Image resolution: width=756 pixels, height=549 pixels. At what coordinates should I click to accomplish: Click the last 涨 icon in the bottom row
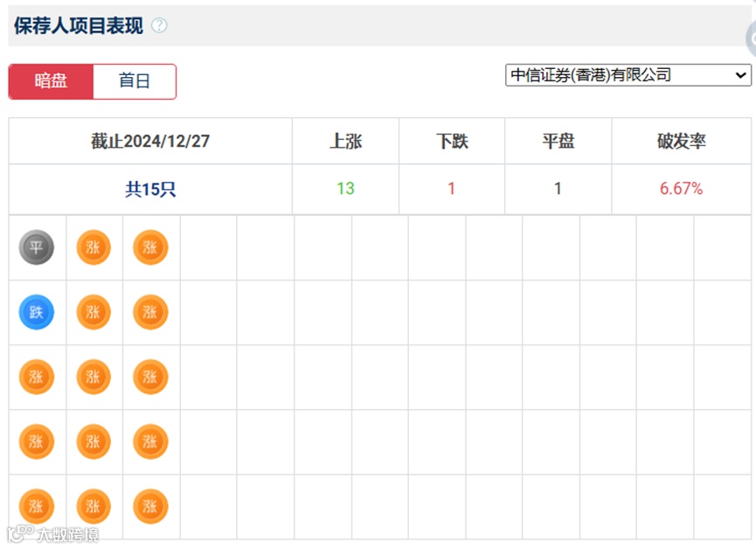tap(150, 506)
